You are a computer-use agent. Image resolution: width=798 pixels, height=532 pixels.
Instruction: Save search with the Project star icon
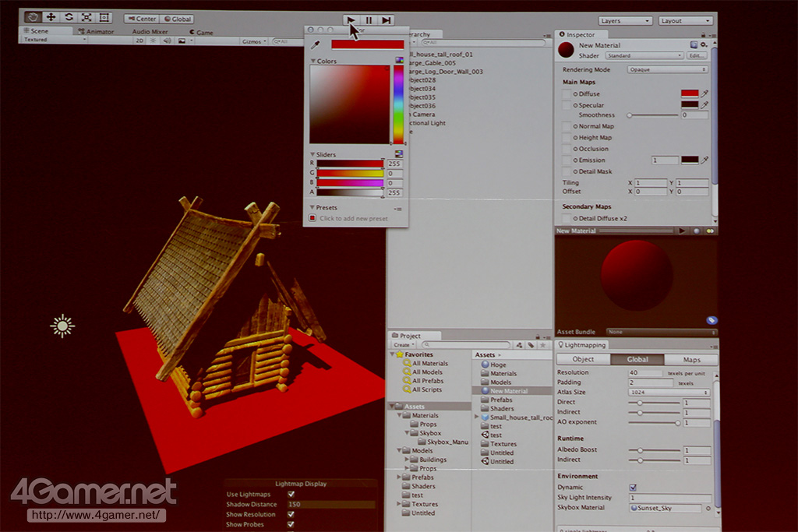543,345
